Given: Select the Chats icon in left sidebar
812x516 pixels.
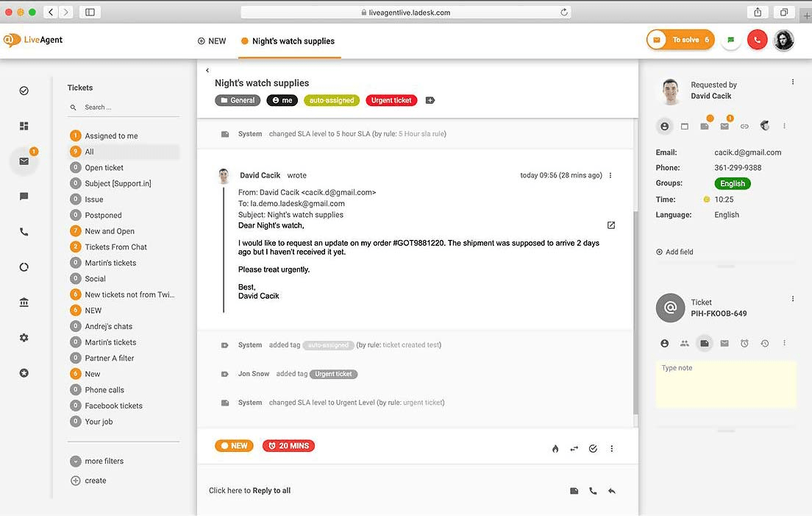Looking at the screenshot, I should tap(24, 195).
